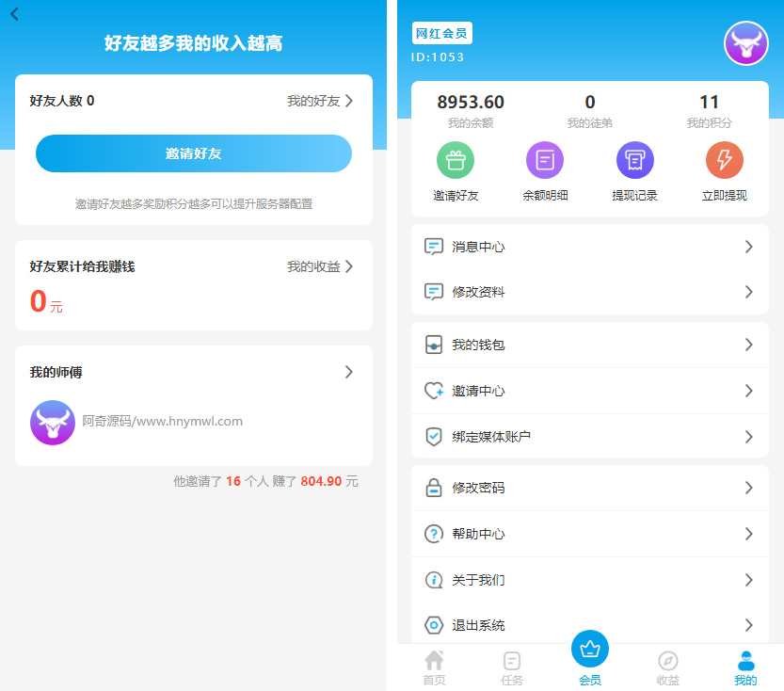Open 邀请中心 via its row arrow
The image size is (784, 691).
point(749,391)
